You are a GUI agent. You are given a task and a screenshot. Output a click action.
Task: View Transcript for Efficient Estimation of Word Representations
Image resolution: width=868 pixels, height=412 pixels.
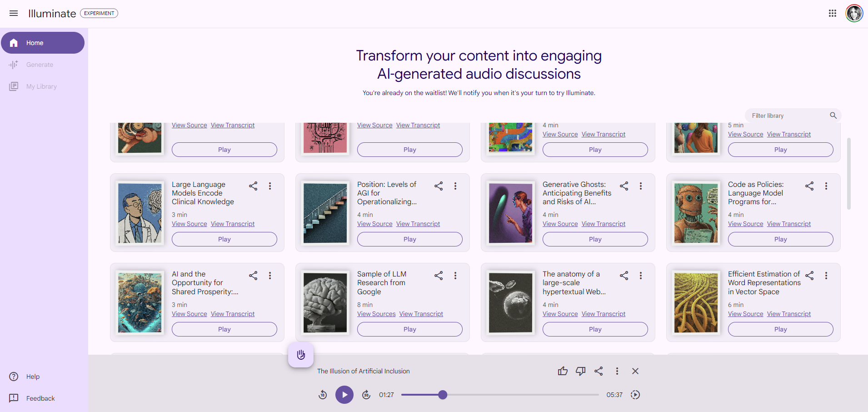coord(788,314)
